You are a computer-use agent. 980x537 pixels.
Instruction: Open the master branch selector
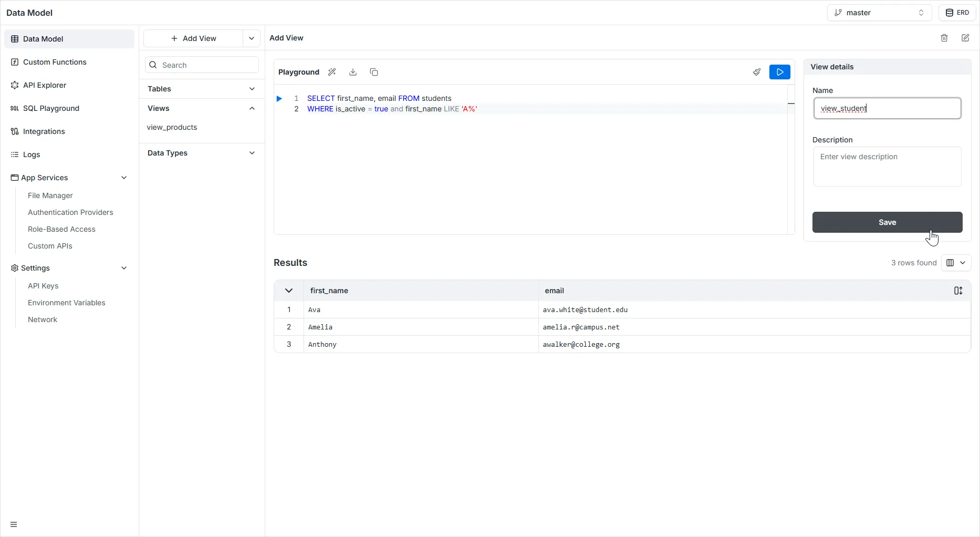click(879, 13)
